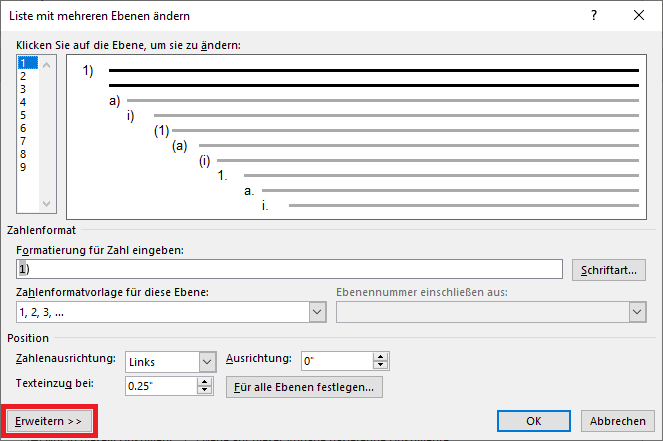Select level 1 in the Ebene list
Screen dimensions: 663x441
(x=28, y=63)
